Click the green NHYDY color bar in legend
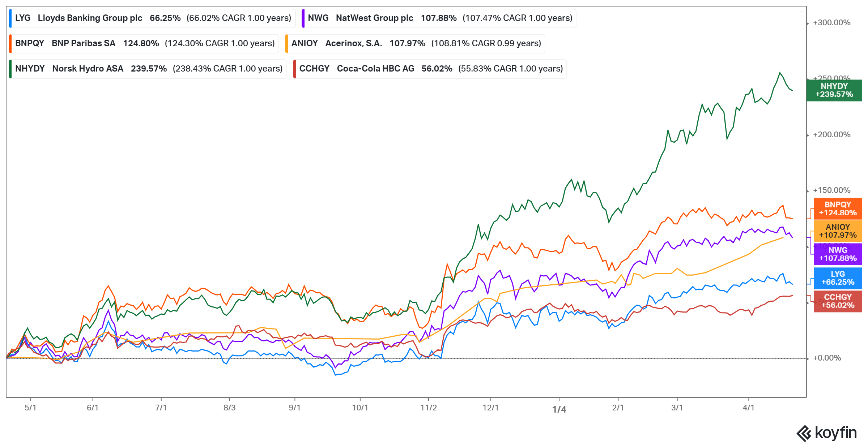 coord(10,69)
